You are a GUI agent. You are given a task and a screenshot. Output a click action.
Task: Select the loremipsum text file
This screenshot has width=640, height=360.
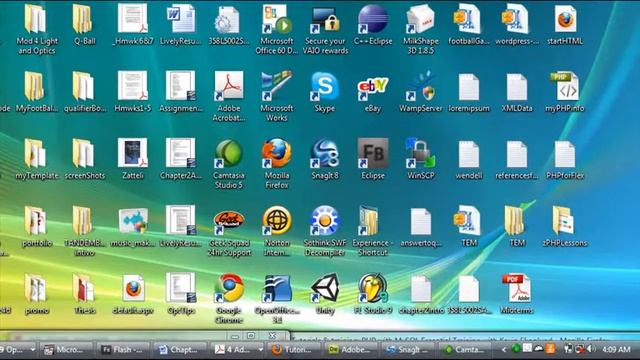(x=469, y=87)
